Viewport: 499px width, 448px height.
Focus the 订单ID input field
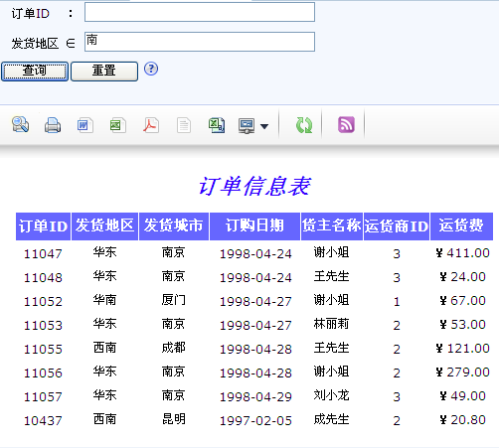click(x=200, y=12)
